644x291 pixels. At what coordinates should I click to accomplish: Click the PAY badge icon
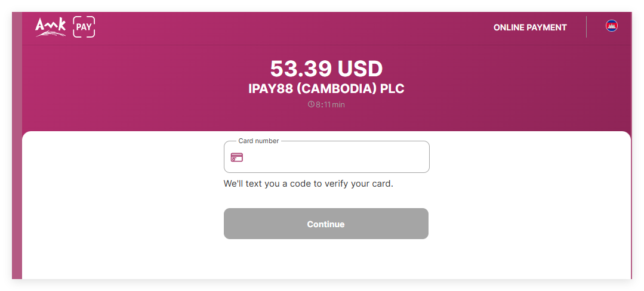click(84, 27)
